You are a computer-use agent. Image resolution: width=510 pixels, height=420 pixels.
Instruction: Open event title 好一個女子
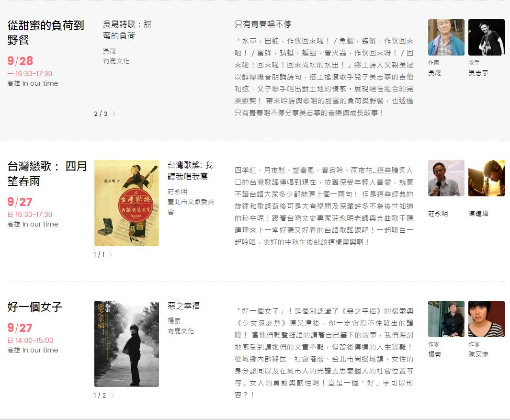[x=35, y=306]
